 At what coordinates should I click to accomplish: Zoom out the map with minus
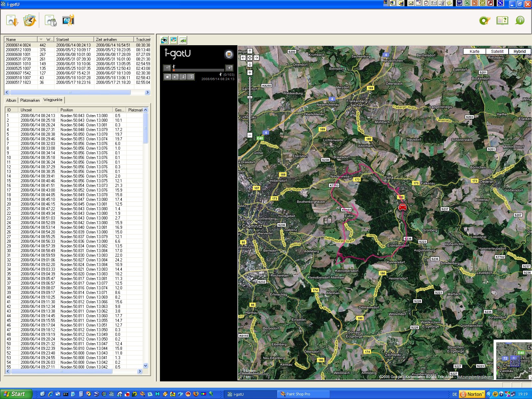coord(250,135)
